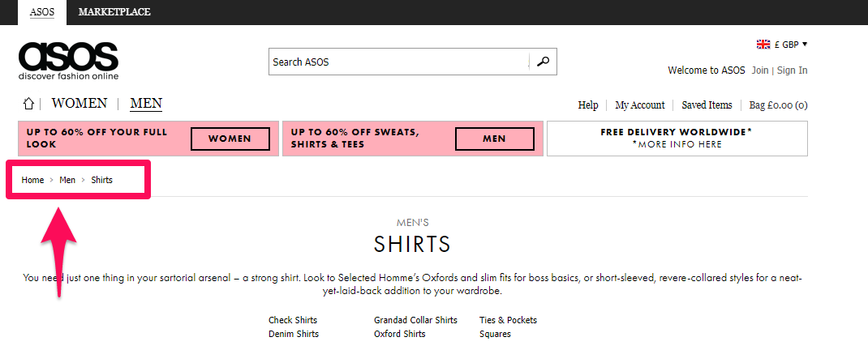The image size is (868, 350).
Task: Focus the Search ASOS input field
Action: pyautogui.click(x=398, y=62)
